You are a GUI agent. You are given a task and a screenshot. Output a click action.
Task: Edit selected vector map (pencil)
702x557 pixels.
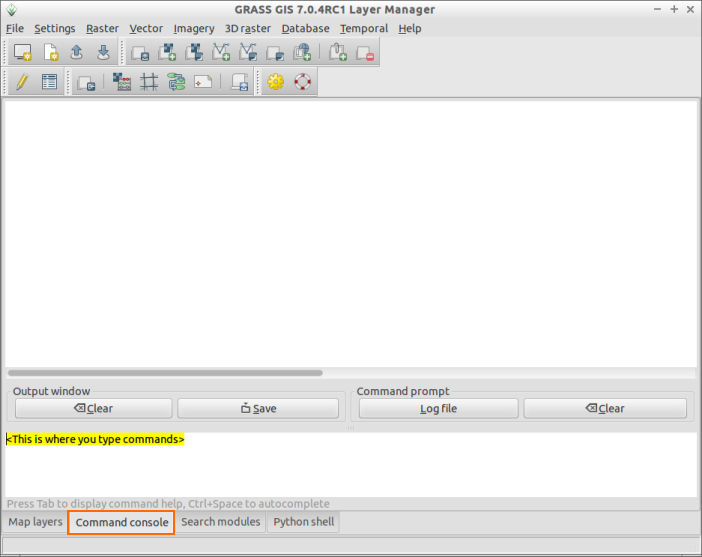tap(22, 82)
